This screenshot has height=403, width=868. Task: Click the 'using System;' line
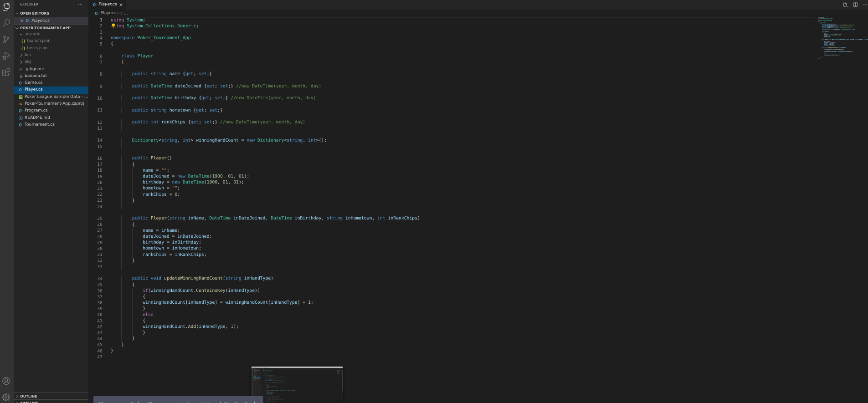tap(128, 20)
